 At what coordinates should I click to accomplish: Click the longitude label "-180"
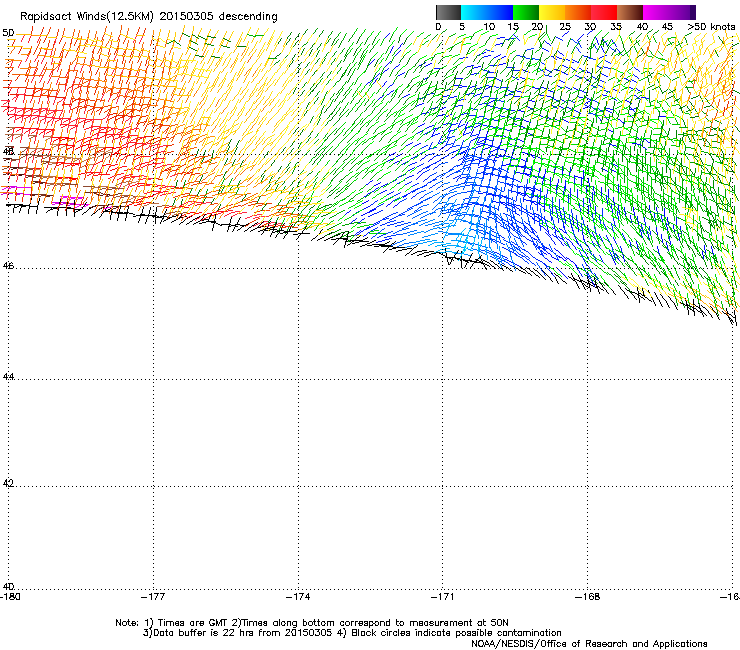point(10,597)
